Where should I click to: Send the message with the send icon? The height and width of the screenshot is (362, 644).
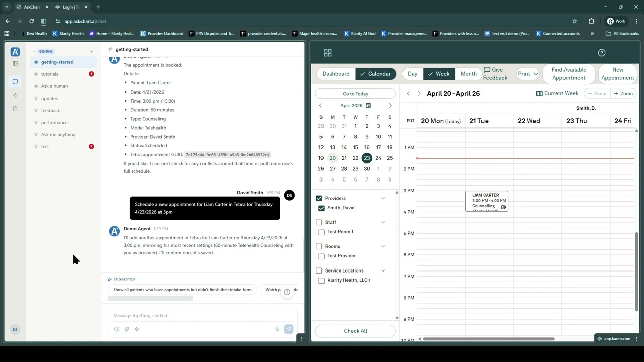(289, 329)
